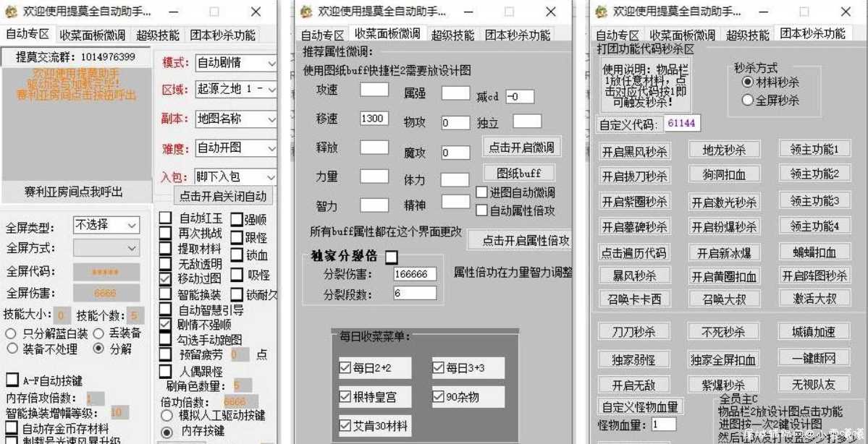Uncheck the 根特皇宫 checkbox

345,396
